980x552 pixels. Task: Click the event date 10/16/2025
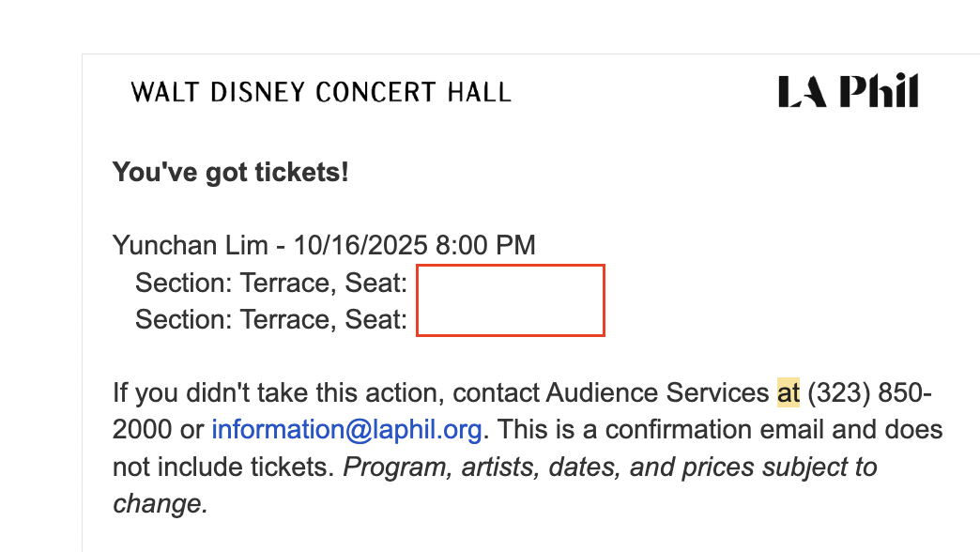361,246
